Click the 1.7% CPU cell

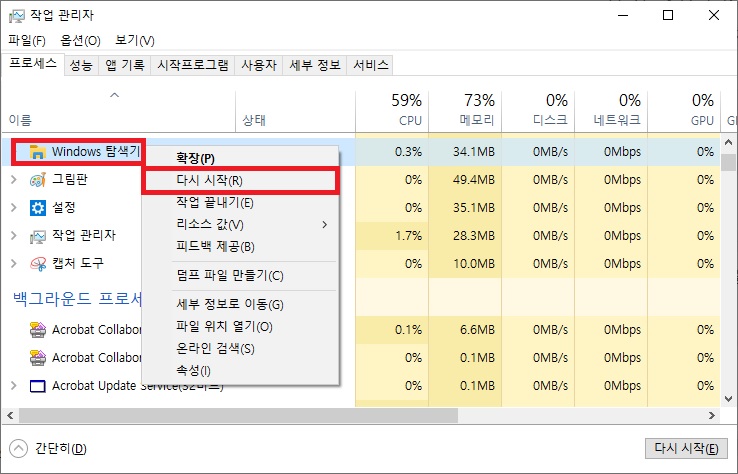coord(392,235)
